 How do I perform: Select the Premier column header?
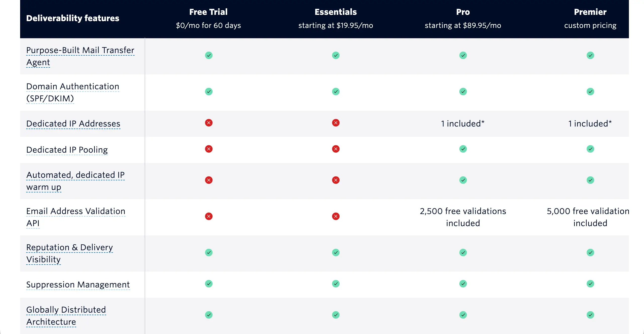(x=590, y=12)
